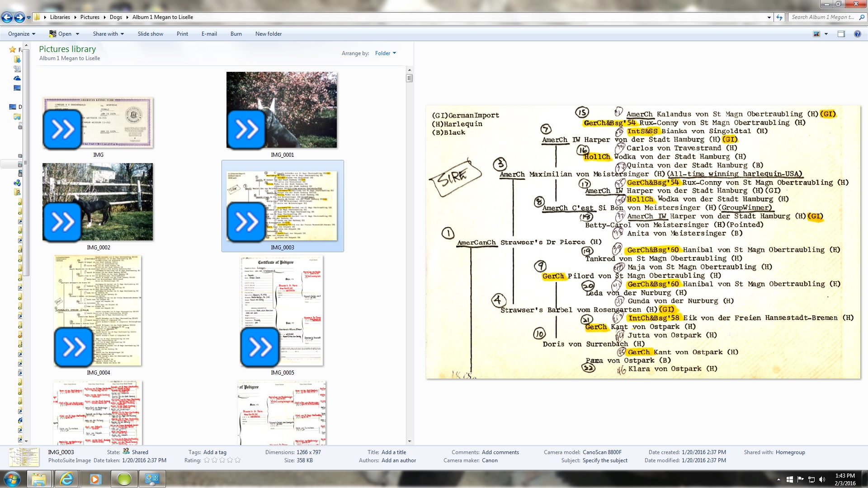Expand the arrow after Pictures breadcrumb
Viewport: 868px width, 488px height.
(x=105, y=17)
